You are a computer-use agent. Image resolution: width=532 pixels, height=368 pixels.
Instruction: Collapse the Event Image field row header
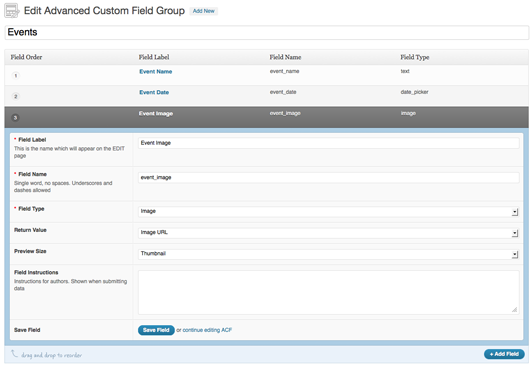tap(266, 117)
